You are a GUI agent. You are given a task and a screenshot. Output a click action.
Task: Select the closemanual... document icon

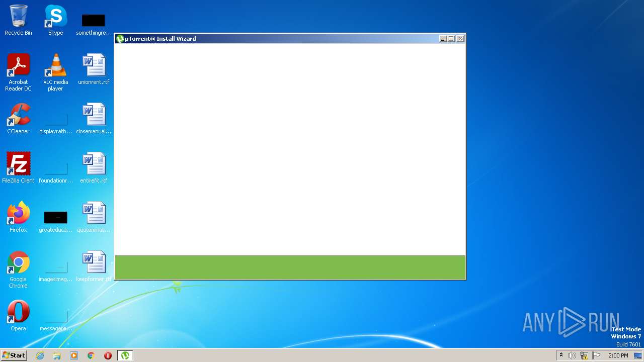[94, 119]
